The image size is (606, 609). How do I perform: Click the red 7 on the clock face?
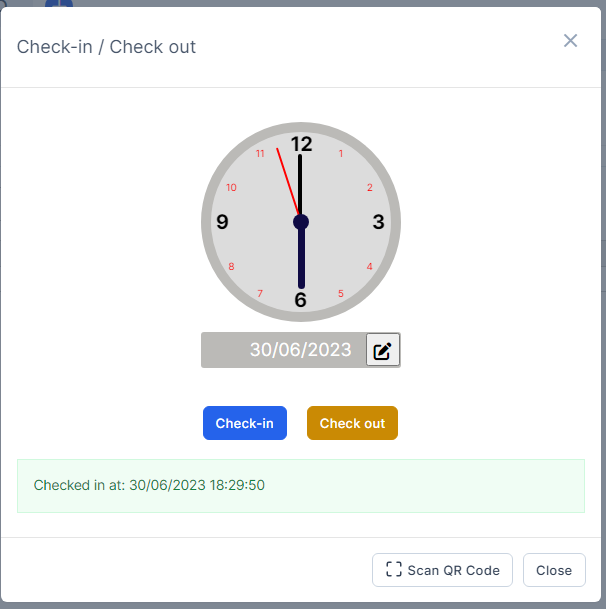(x=261, y=294)
